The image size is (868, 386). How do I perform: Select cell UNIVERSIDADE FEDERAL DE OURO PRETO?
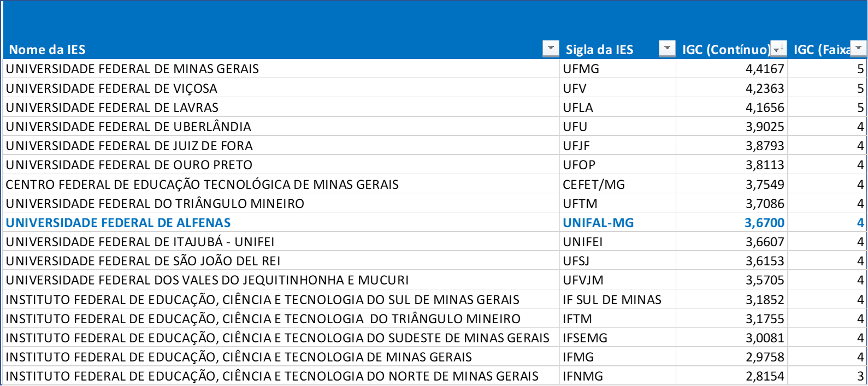(281, 165)
